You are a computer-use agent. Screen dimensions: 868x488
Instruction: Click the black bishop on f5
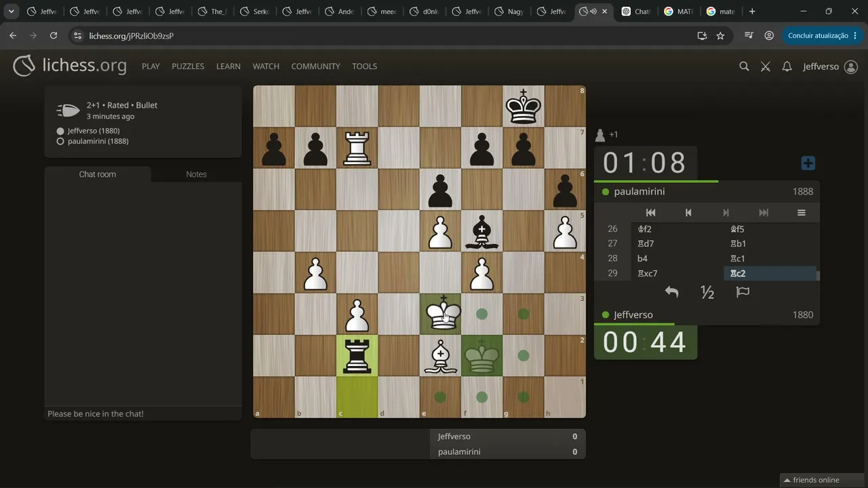[482, 230]
